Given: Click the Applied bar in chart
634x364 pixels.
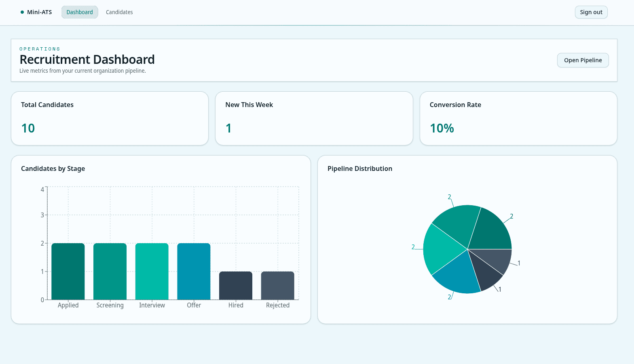Looking at the screenshot, I should point(68,271).
